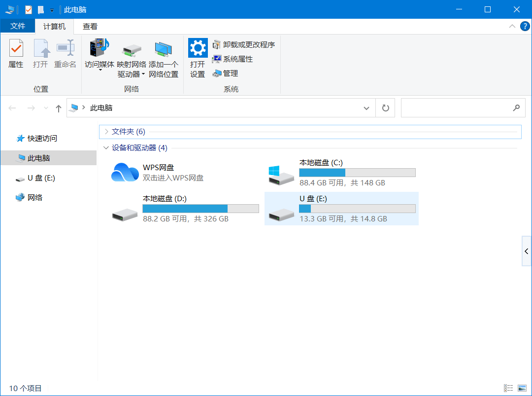The width and height of the screenshot is (532, 396).
Task: Click the Manage (管理) button
Action: pyautogui.click(x=225, y=73)
